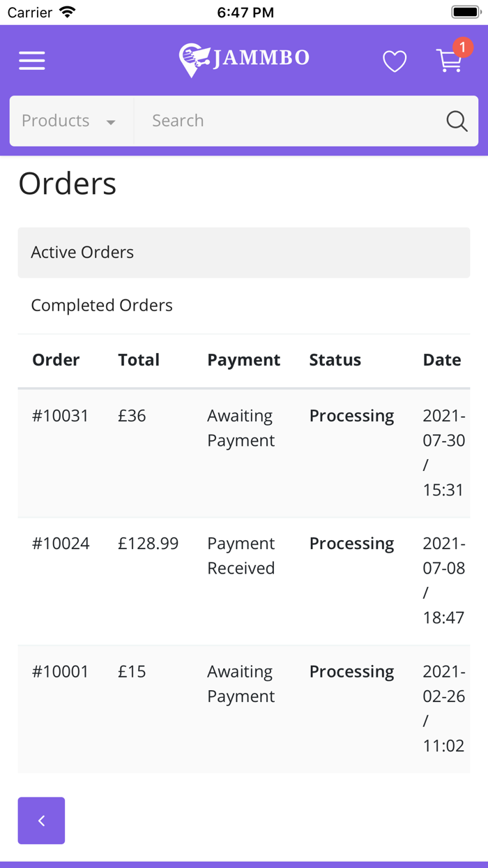Open order #10001

61,671
